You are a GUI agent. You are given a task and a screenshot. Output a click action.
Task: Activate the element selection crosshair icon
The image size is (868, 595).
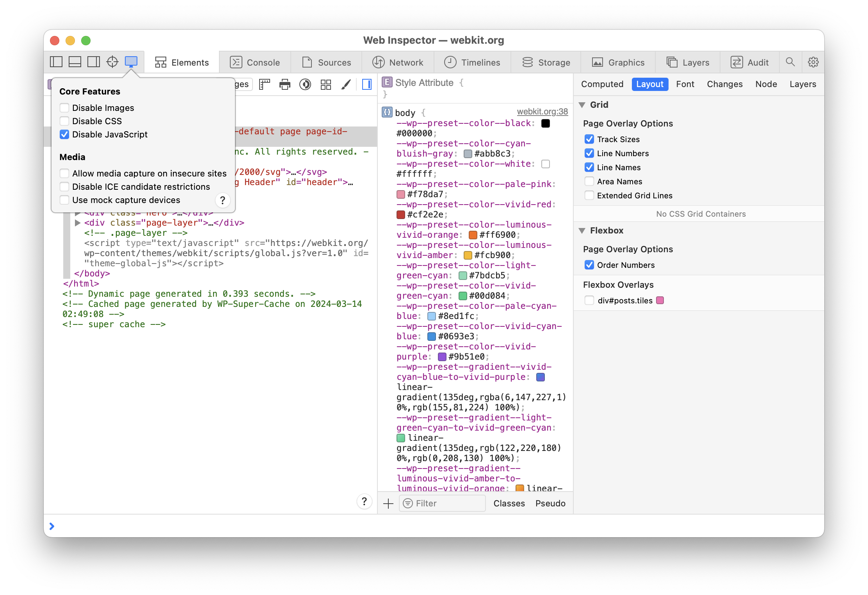112,62
